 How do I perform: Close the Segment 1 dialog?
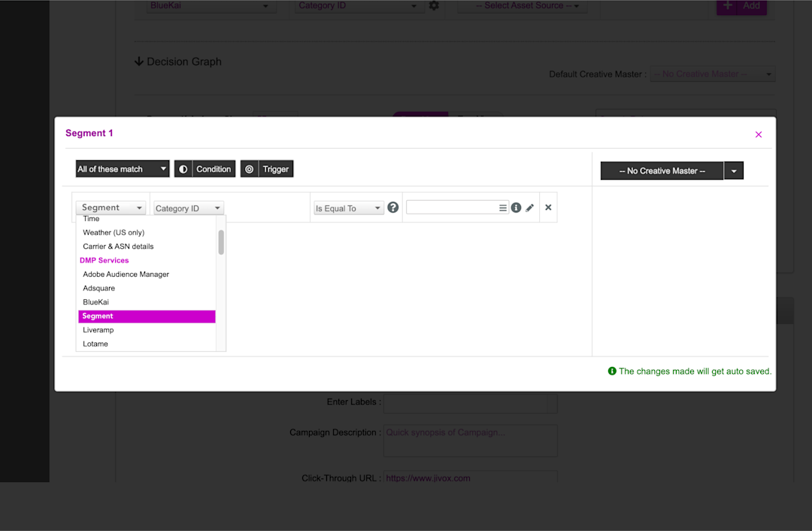pos(758,135)
